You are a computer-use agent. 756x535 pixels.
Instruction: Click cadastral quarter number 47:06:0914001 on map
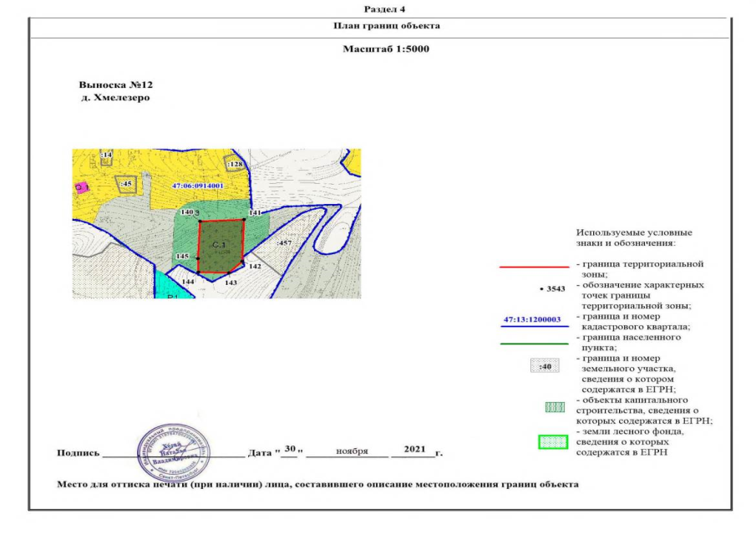[197, 186]
